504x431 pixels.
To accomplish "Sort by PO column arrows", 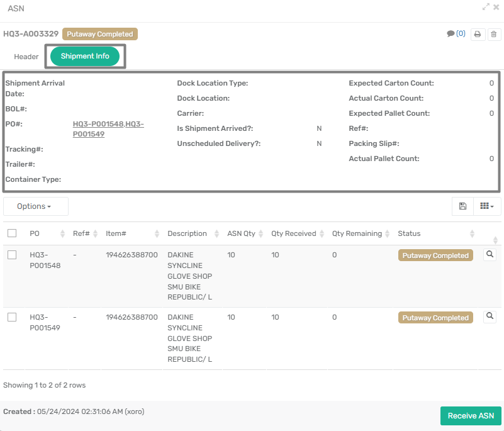I will point(62,233).
